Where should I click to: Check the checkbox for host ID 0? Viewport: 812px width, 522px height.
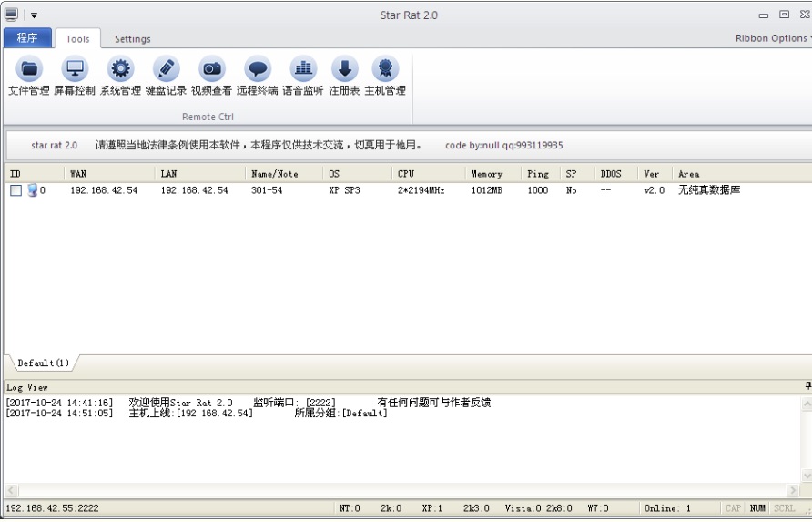[16, 190]
